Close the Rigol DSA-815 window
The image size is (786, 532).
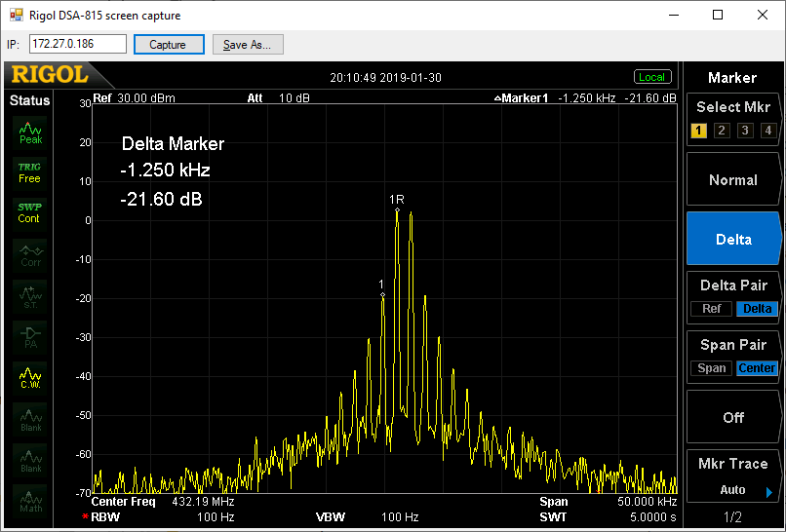point(762,15)
